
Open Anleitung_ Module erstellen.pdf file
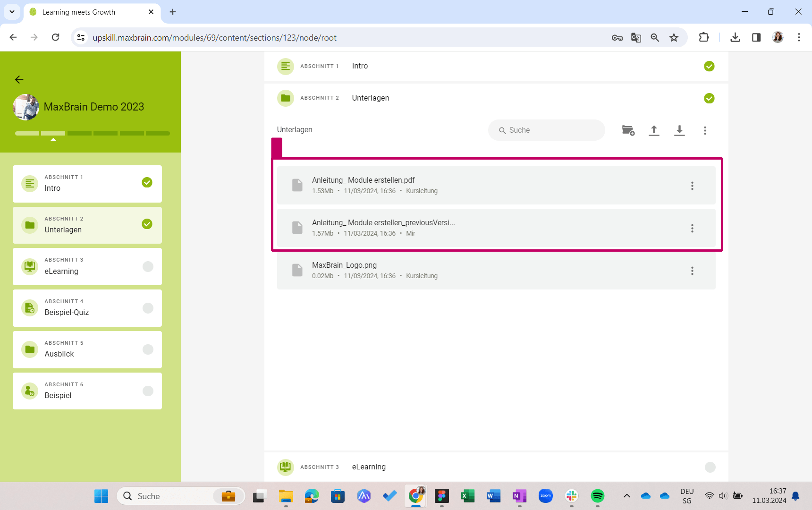pos(496,185)
